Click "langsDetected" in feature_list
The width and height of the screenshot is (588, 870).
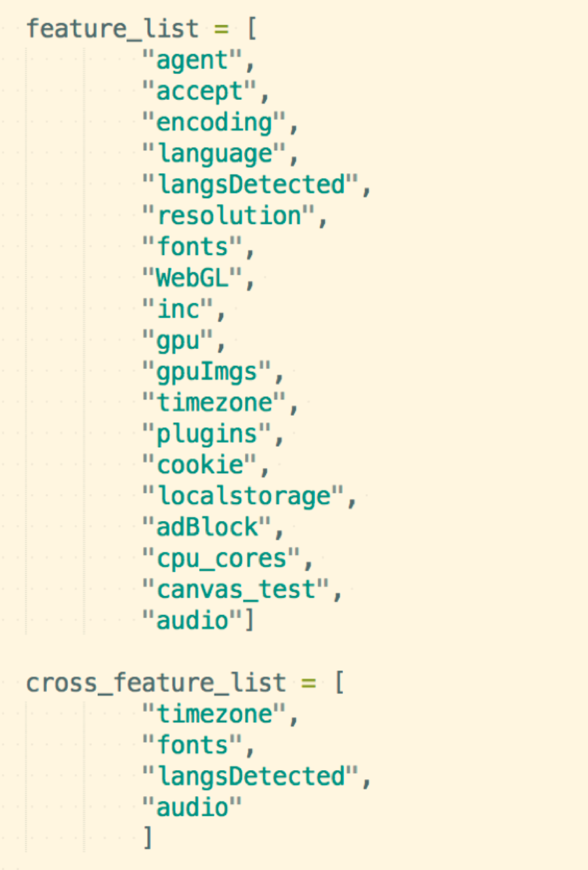(251, 185)
